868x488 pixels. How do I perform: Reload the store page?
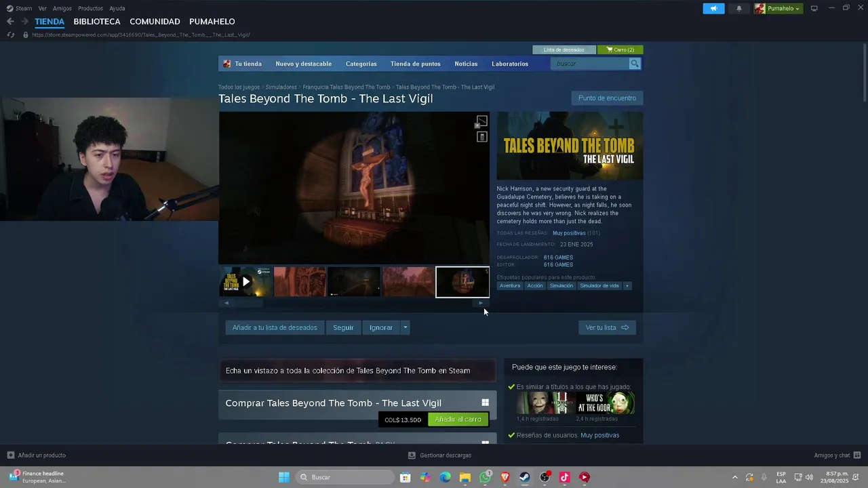[10, 35]
